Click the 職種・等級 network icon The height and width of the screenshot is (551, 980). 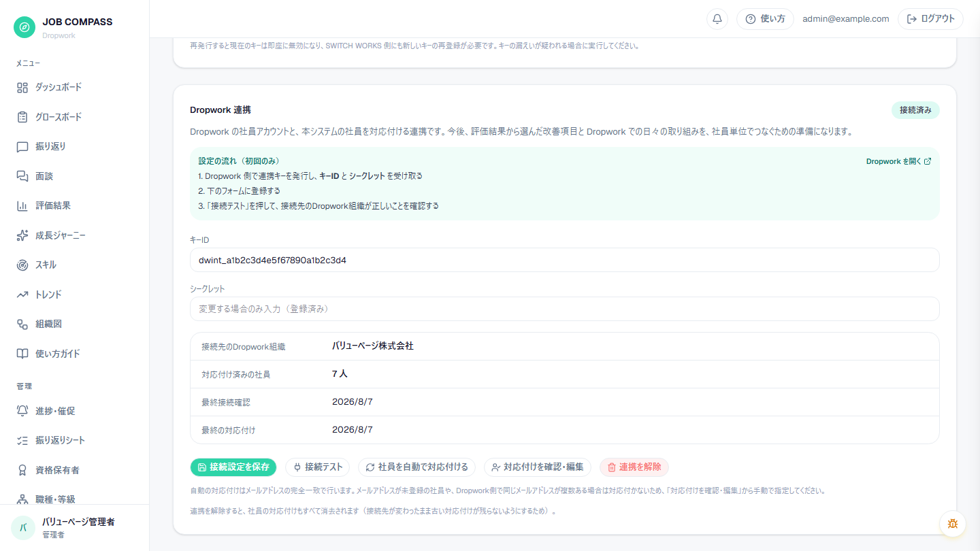coord(22,499)
